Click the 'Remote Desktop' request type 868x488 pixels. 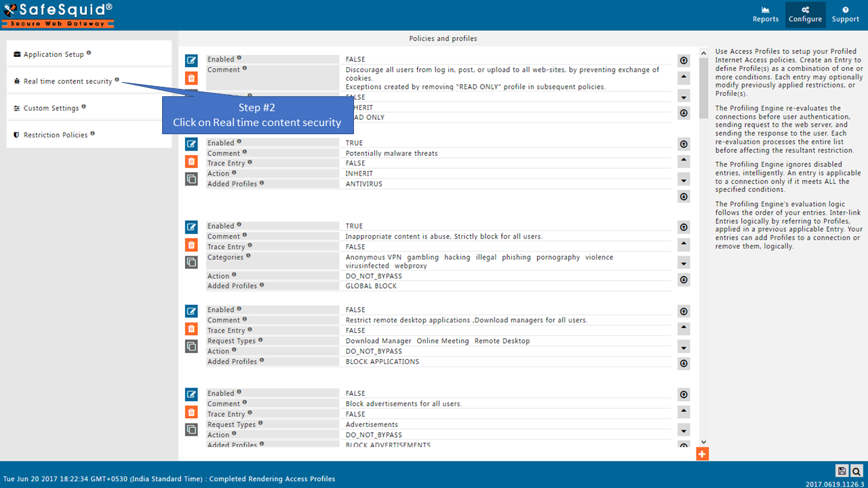[x=502, y=341]
